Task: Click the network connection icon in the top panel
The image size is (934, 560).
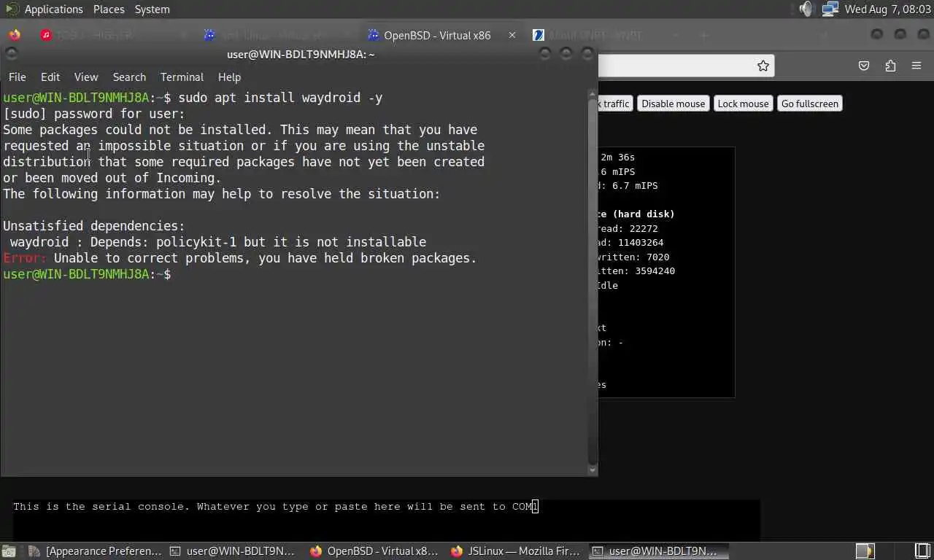Action: tap(829, 9)
